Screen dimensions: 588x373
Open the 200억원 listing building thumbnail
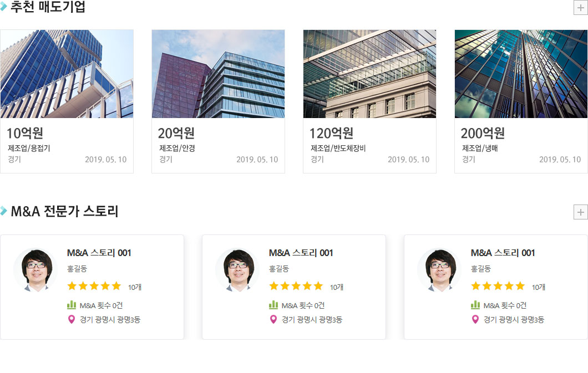pyautogui.click(x=521, y=74)
